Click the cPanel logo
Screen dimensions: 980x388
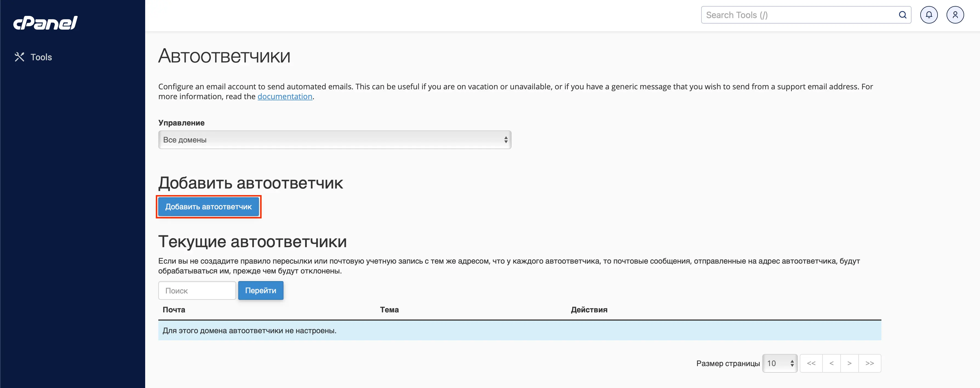click(45, 22)
